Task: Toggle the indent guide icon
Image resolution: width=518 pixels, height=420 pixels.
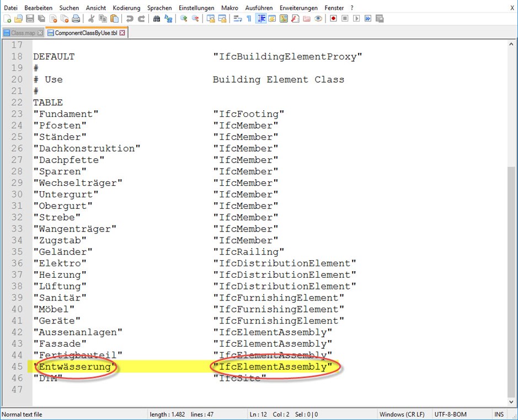Action: point(261,19)
